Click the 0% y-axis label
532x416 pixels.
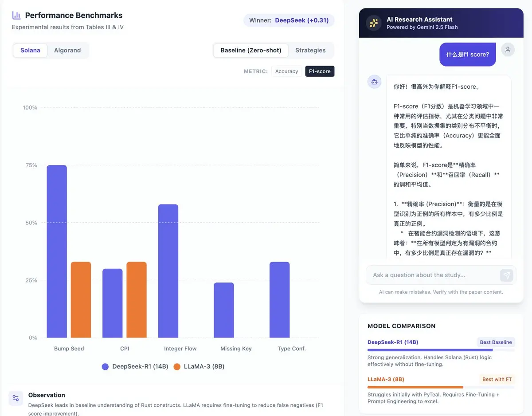pyautogui.click(x=33, y=338)
